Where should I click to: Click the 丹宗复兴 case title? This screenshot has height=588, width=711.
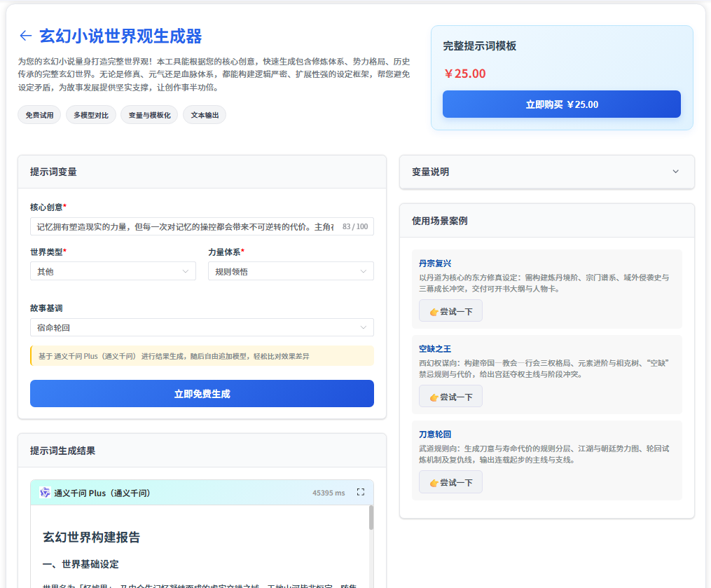[x=435, y=264]
